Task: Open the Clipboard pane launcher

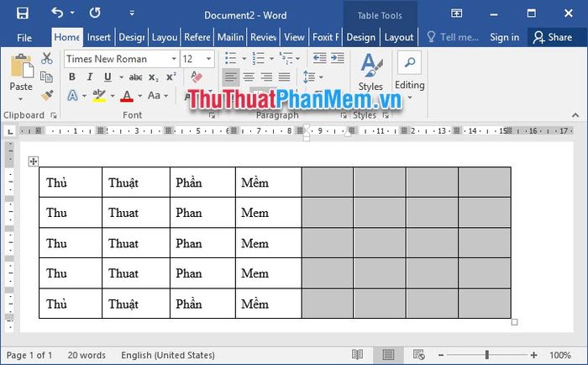Action: tap(54, 116)
